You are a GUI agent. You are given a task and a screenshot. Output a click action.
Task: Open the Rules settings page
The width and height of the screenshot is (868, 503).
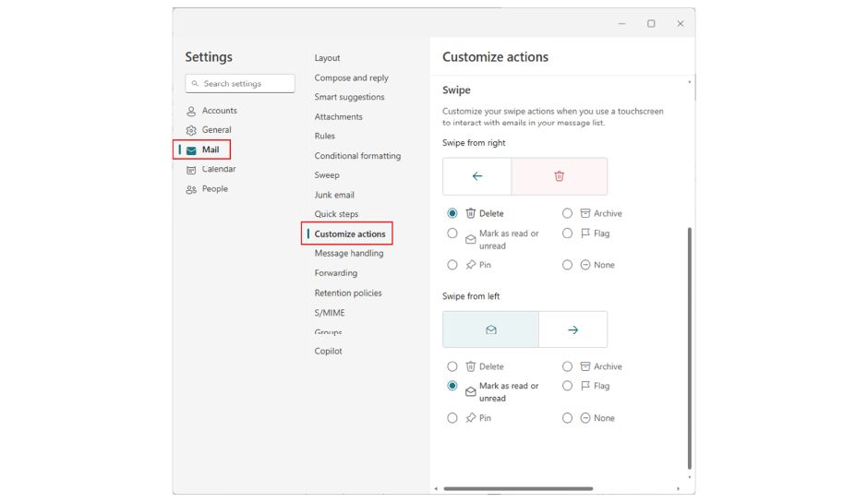click(x=324, y=137)
